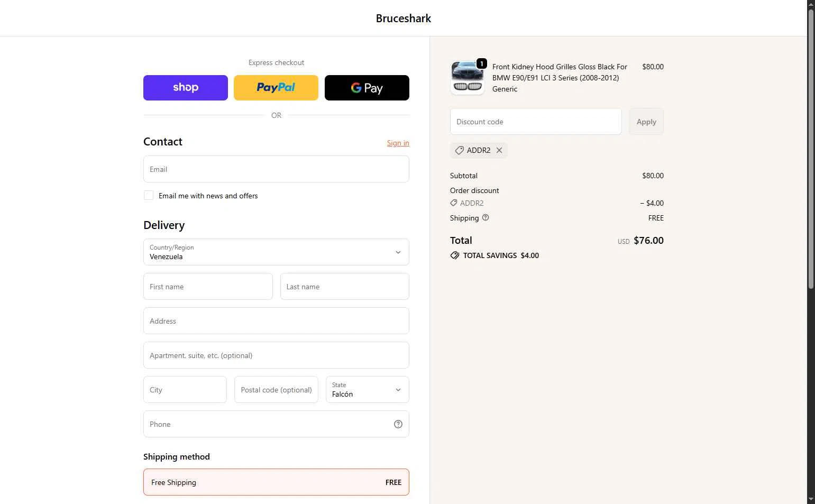Viewport: 815px width, 504px height.
Task: Check out using Google Pay
Action: (367, 88)
